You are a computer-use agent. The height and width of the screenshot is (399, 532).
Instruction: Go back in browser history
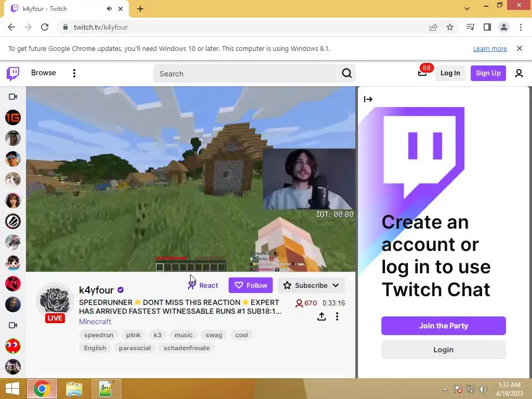[11, 27]
